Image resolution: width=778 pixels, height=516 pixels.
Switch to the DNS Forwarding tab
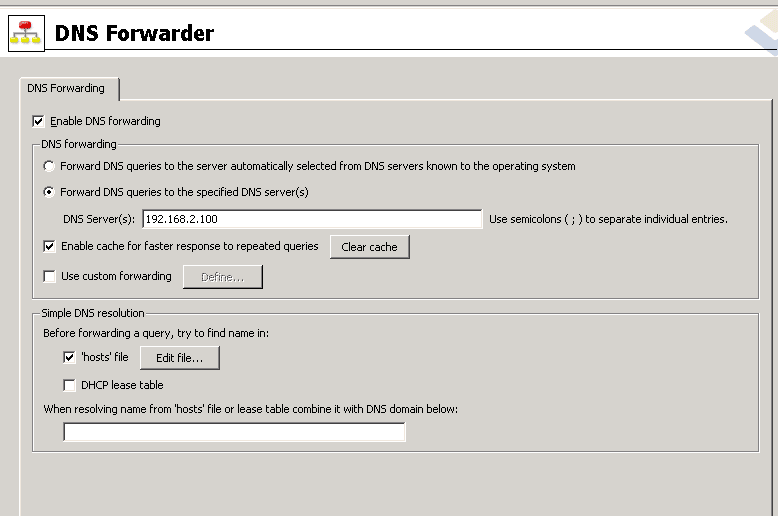coord(69,88)
